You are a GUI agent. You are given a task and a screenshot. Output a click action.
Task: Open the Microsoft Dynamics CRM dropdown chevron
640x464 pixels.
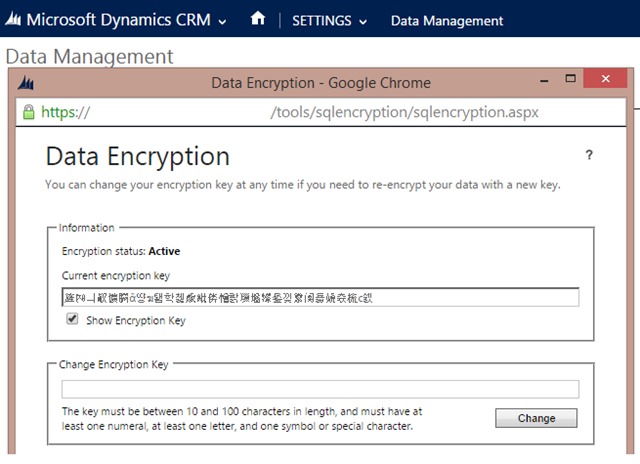click(x=222, y=21)
